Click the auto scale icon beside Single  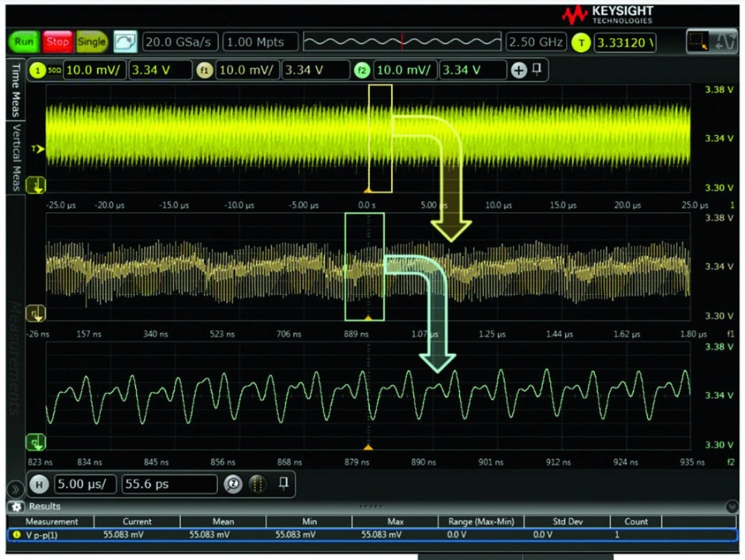point(125,42)
